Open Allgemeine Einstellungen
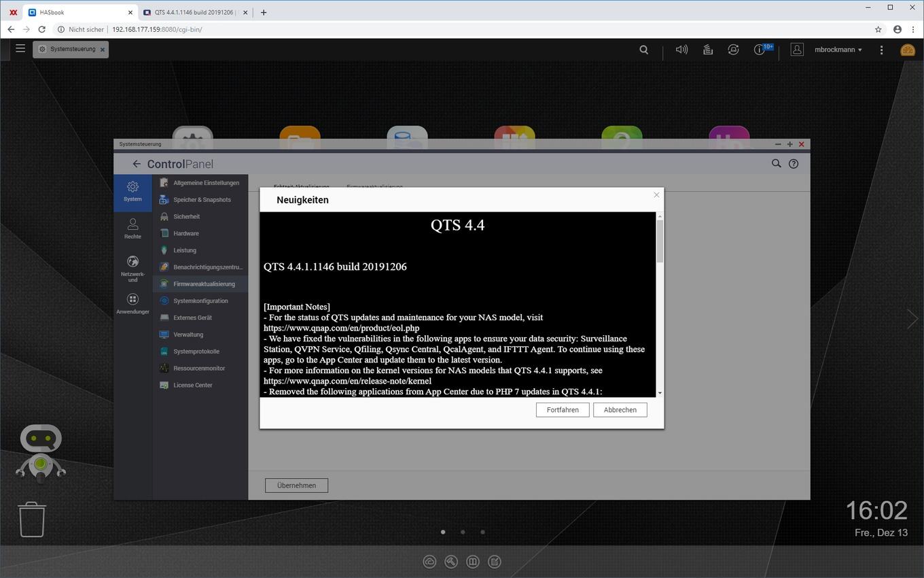Image resolution: width=924 pixels, height=578 pixels. (x=200, y=183)
